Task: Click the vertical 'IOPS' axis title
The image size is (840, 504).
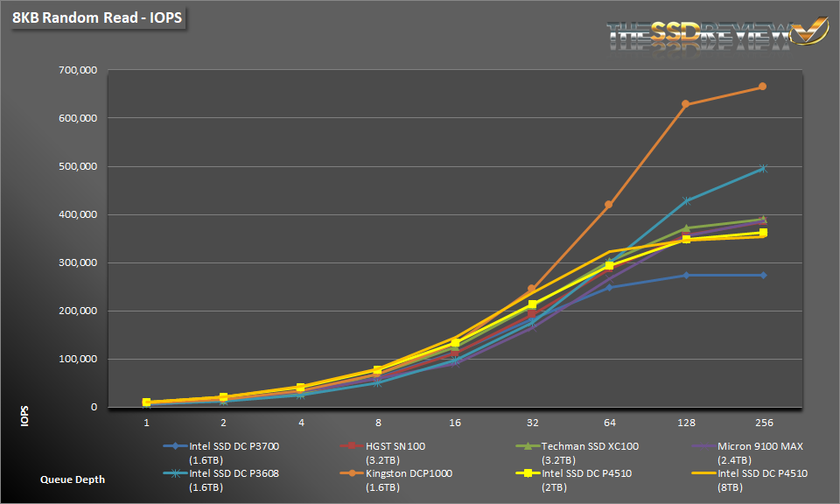Action: pos(24,416)
